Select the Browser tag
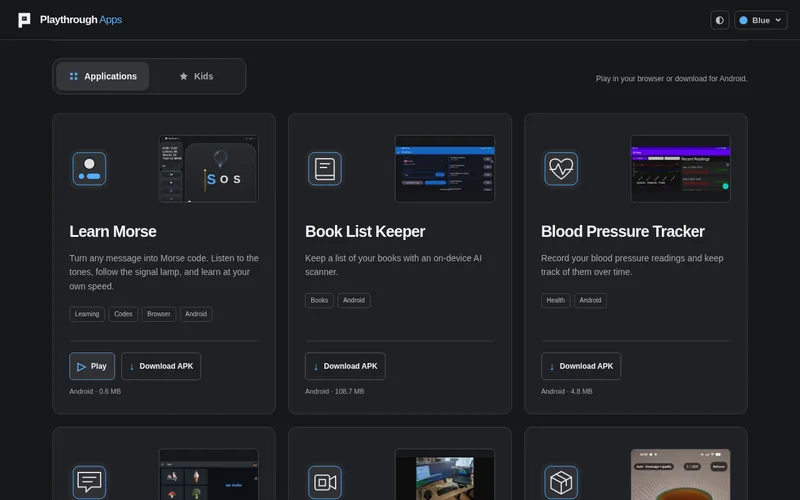This screenshot has width=800, height=500. click(x=159, y=314)
